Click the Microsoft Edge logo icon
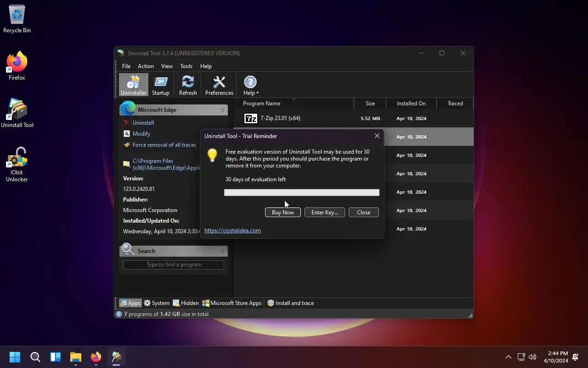 coord(128,109)
